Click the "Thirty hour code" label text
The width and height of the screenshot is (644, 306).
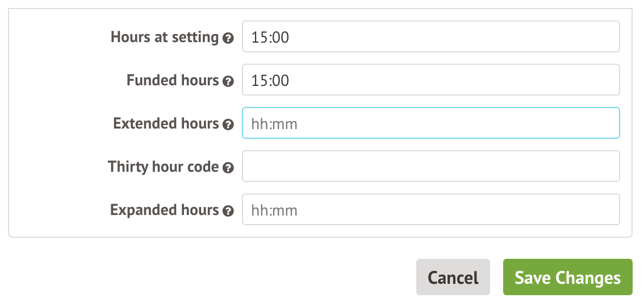163,167
